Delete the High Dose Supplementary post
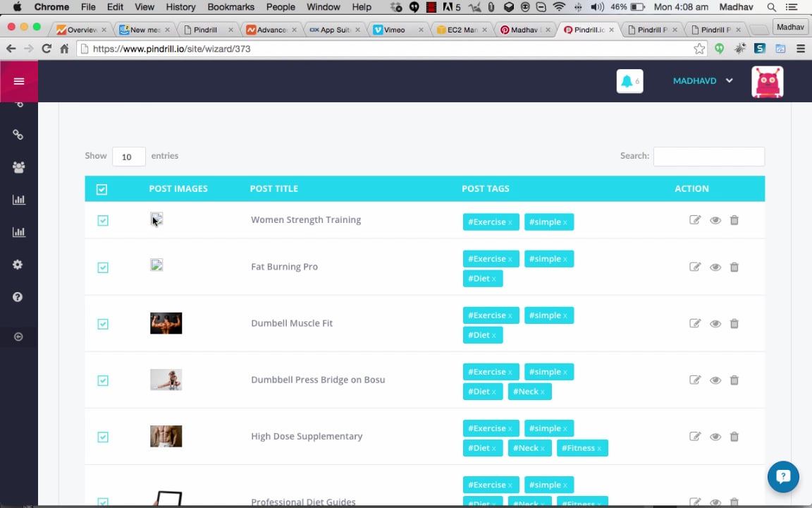This screenshot has width=812, height=508. point(734,437)
